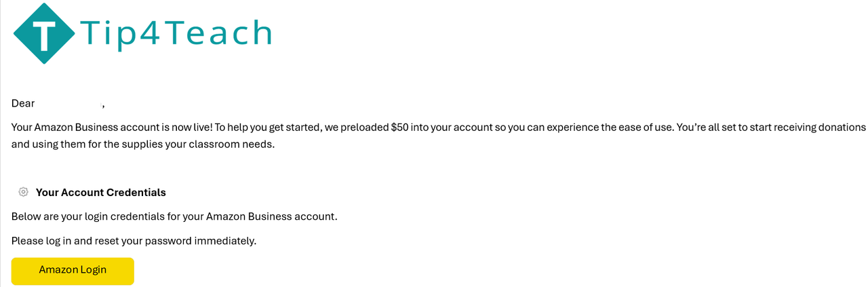Click the Tip4Teach wordmark text

(x=176, y=33)
